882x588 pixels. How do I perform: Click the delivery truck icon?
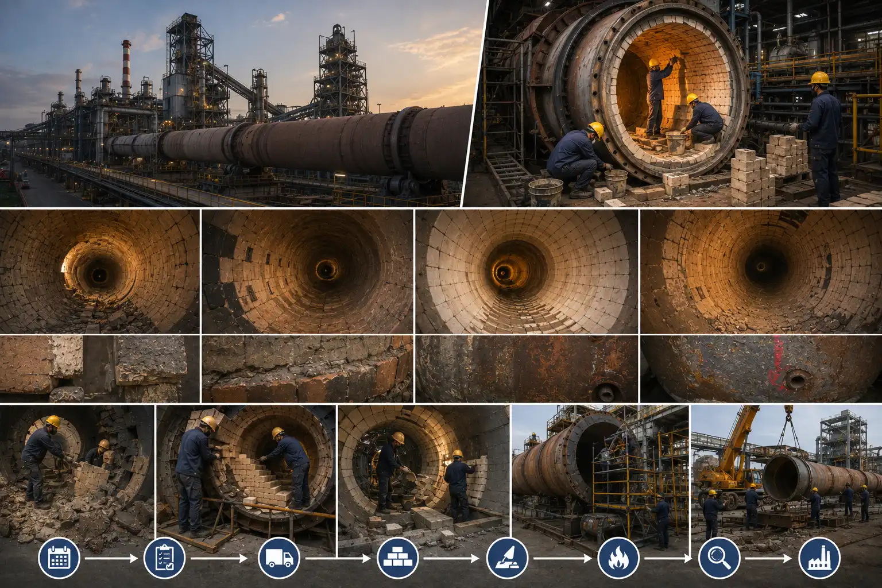click(278, 558)
